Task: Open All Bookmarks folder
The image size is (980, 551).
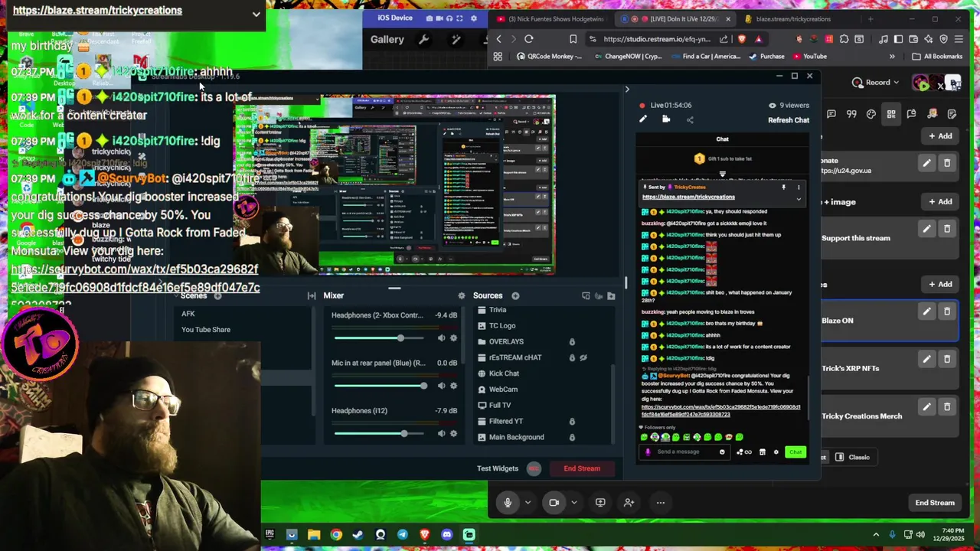Action: (x=937, y=57)
